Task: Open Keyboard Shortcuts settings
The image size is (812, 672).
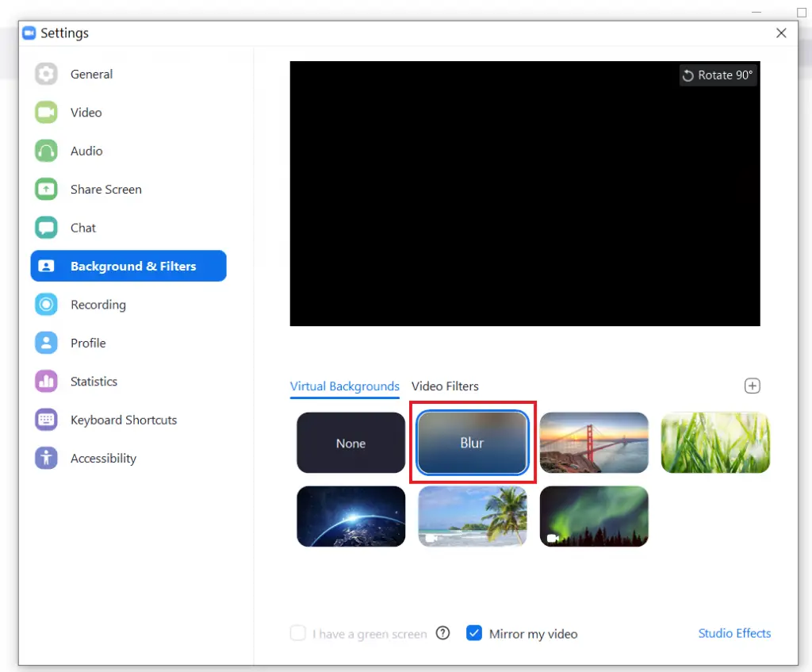Action: (x=123, y=420)
